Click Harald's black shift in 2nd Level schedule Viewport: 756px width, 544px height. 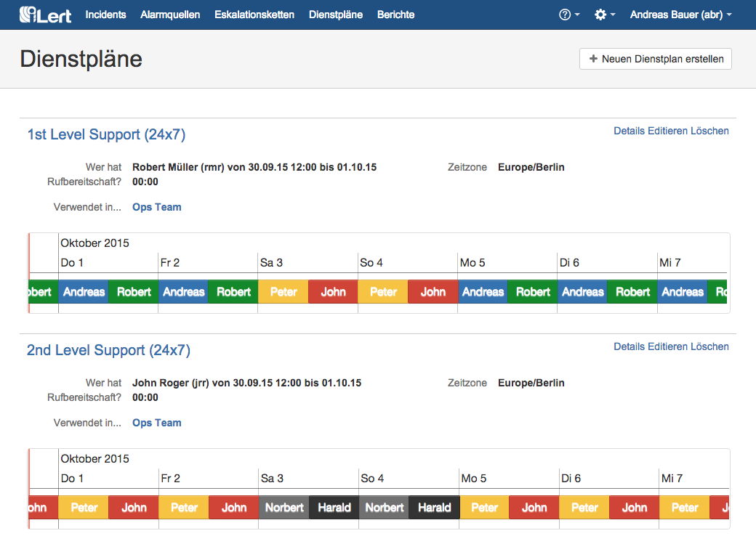tap(334, 508)
